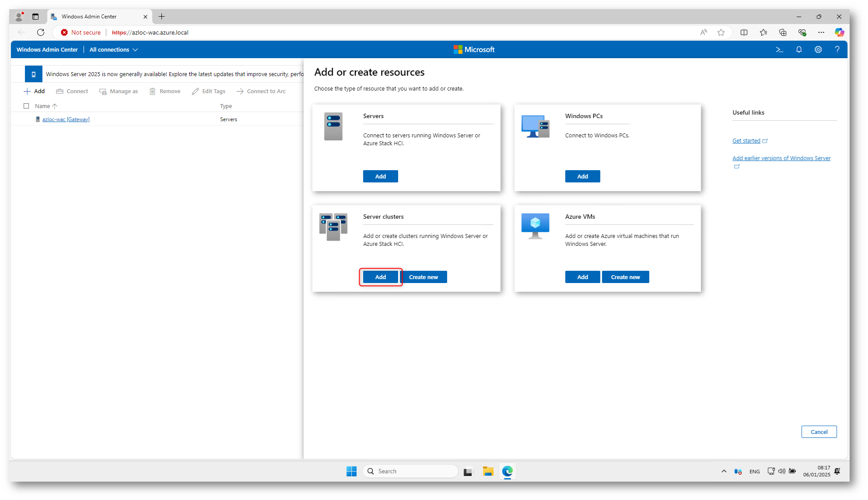Click the Server clusters icon

(x=333, y=227)
